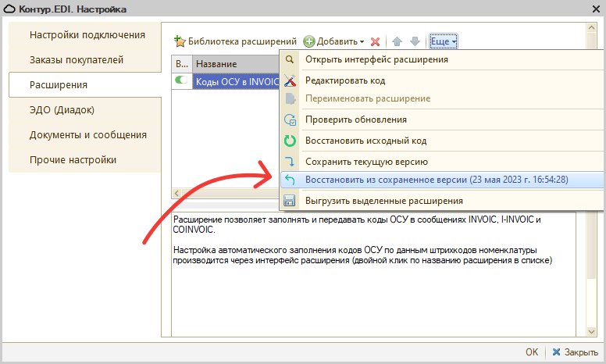Open the Прочие настройки tab

coord(85,160)
